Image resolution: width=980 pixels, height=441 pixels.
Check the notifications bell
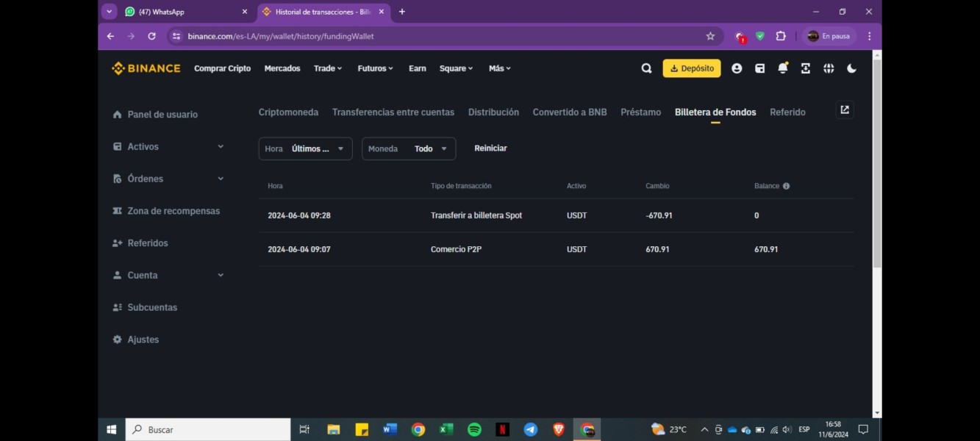coord(782,68)
